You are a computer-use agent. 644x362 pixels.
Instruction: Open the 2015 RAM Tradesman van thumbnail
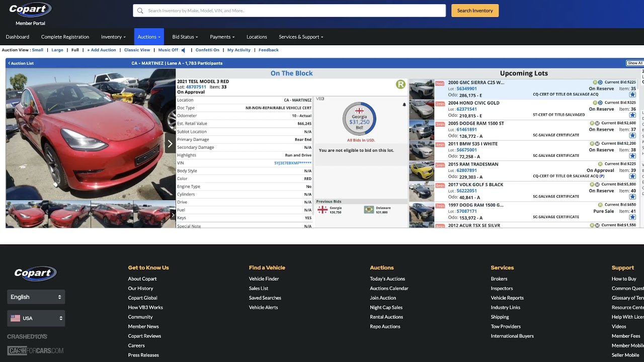click(422, 171)
